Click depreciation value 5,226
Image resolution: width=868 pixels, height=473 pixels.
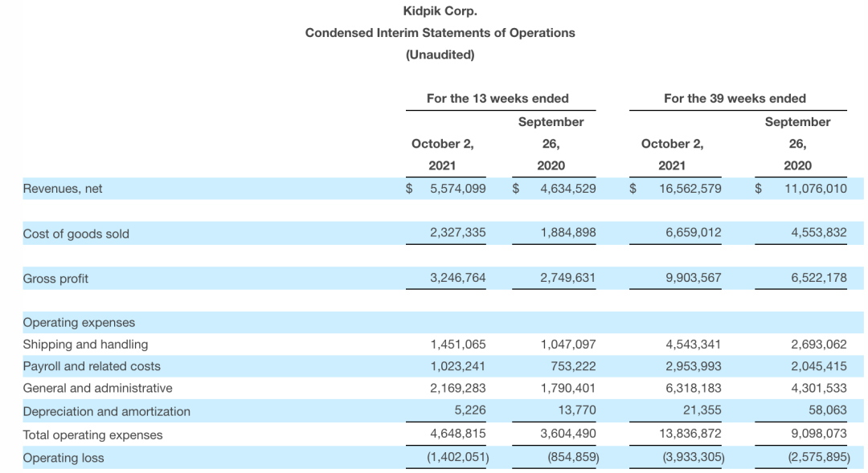(470, 410)
